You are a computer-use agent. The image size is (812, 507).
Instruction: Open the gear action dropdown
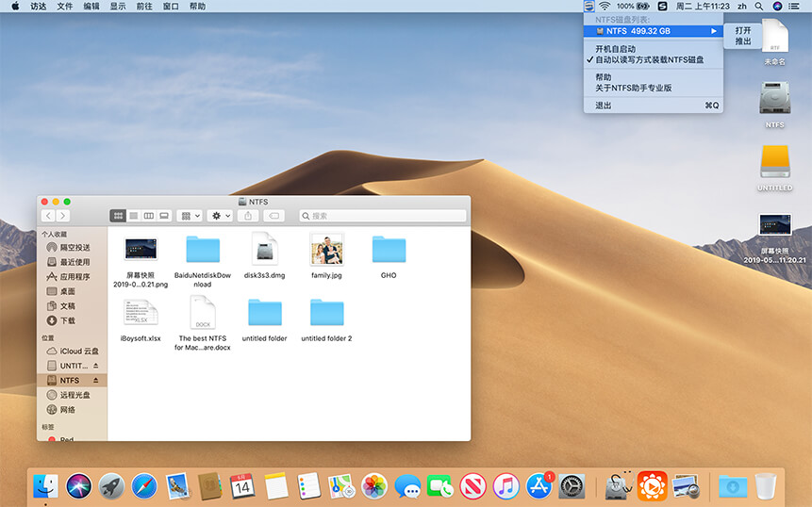[x=220, y=216]
